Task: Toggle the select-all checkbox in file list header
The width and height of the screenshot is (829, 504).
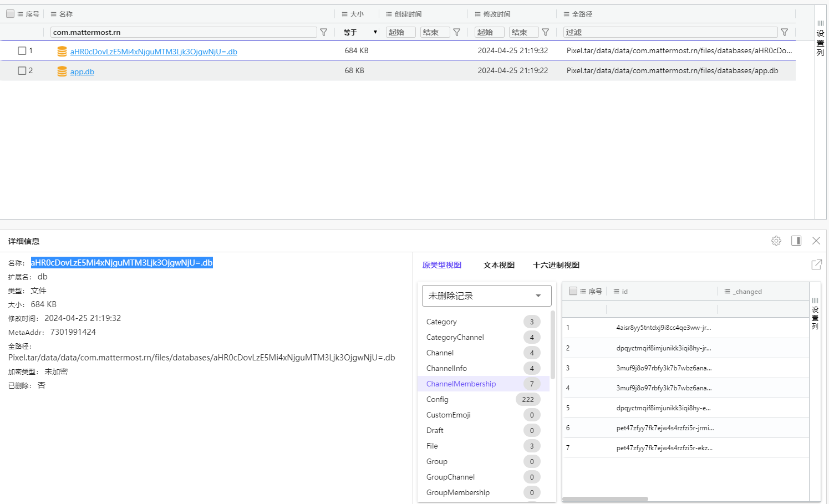Action: (x=11, y=14)
